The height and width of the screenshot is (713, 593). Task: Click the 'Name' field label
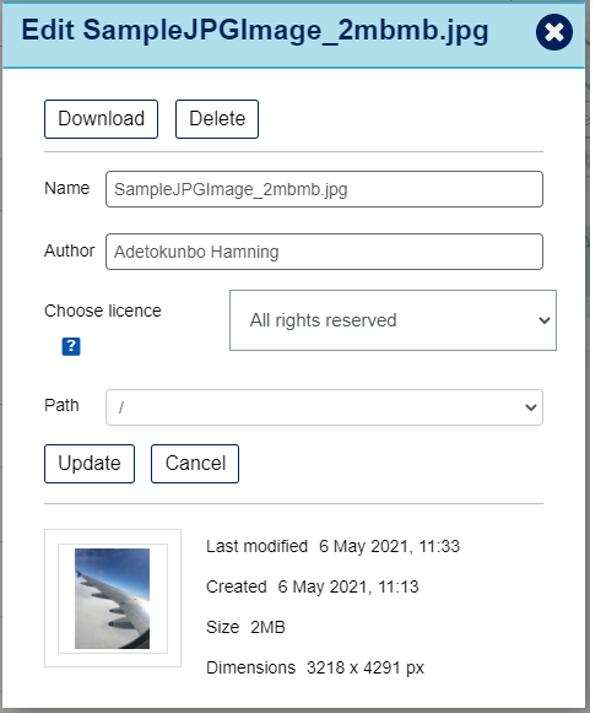click(67, 188)
